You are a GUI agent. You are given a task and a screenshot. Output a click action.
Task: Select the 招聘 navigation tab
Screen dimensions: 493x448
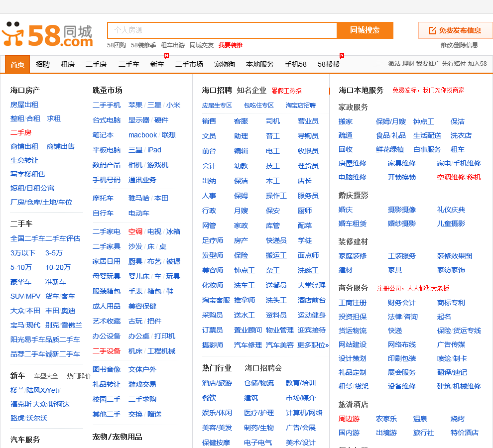tap(43, 64)
